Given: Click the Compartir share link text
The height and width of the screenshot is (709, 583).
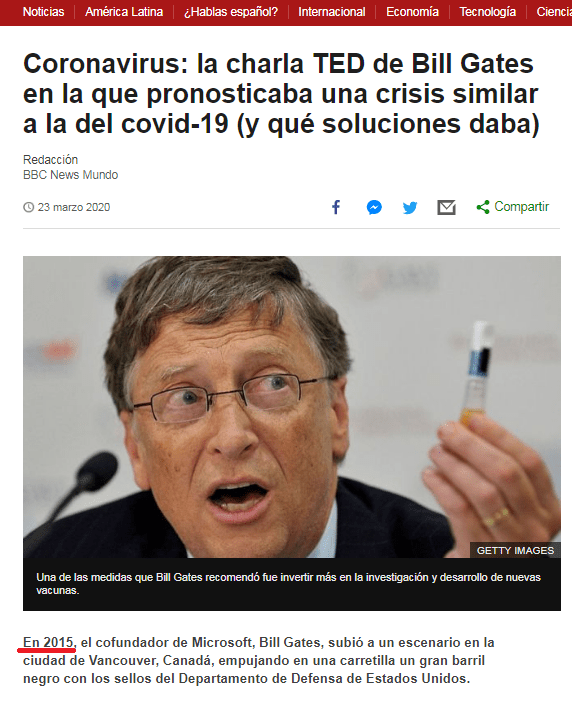Looking at the screenshot, I should point(521,207).
